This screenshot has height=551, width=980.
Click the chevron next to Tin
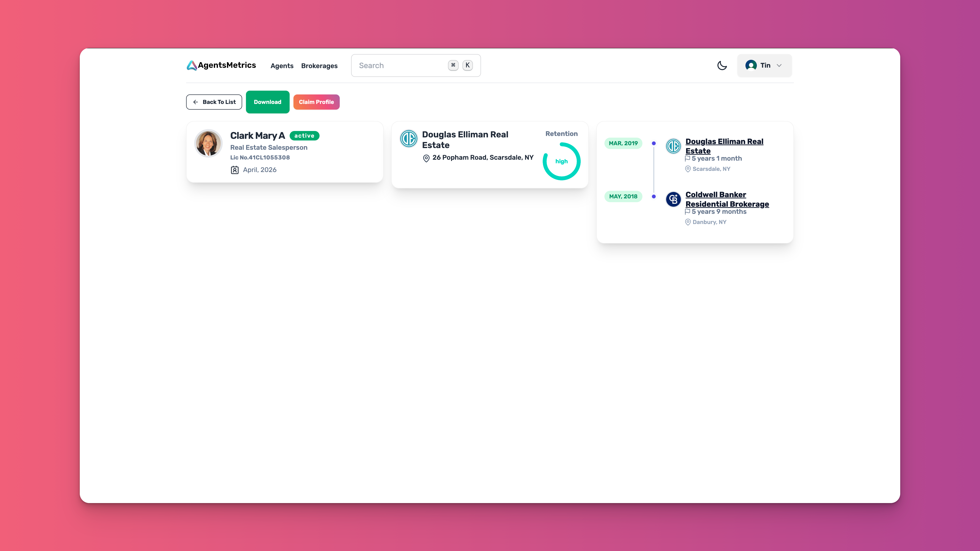779,65
